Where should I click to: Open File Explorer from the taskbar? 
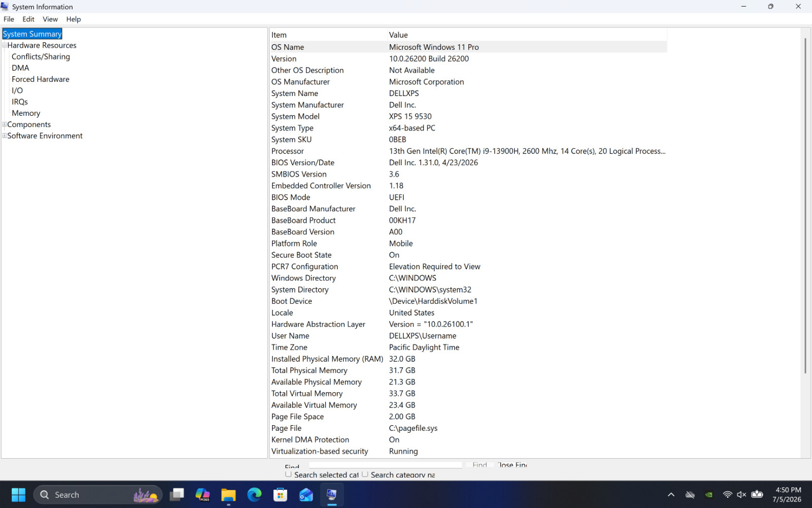tap(228, 495)
